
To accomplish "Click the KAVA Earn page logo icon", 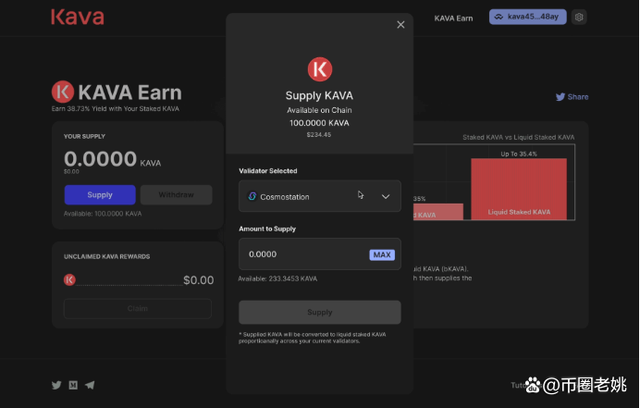I will (62, 92).
